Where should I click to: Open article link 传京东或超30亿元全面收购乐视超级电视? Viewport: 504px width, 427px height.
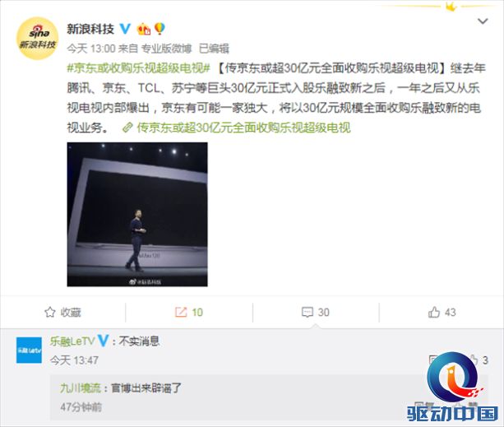(x=243, y=128)
